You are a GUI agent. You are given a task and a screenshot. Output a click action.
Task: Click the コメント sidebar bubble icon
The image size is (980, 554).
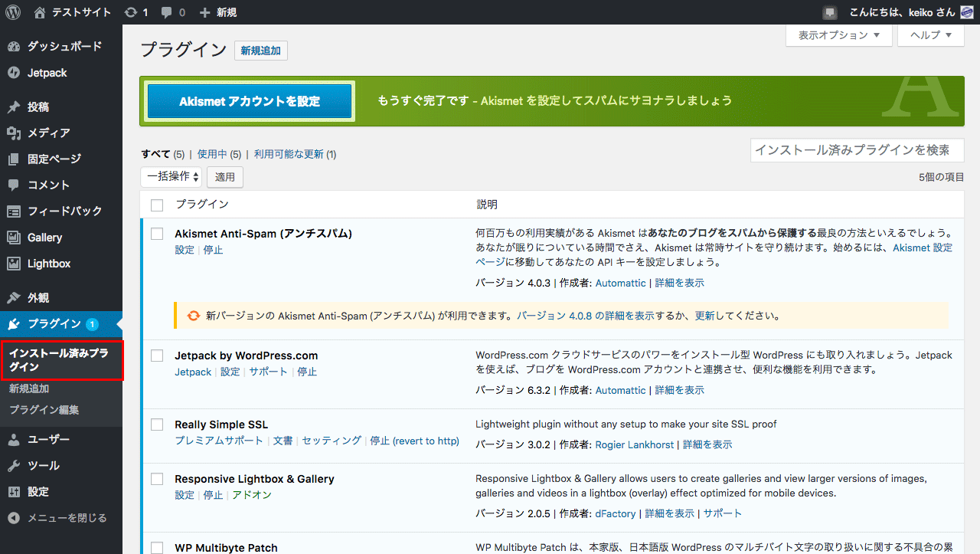point(14,185)
